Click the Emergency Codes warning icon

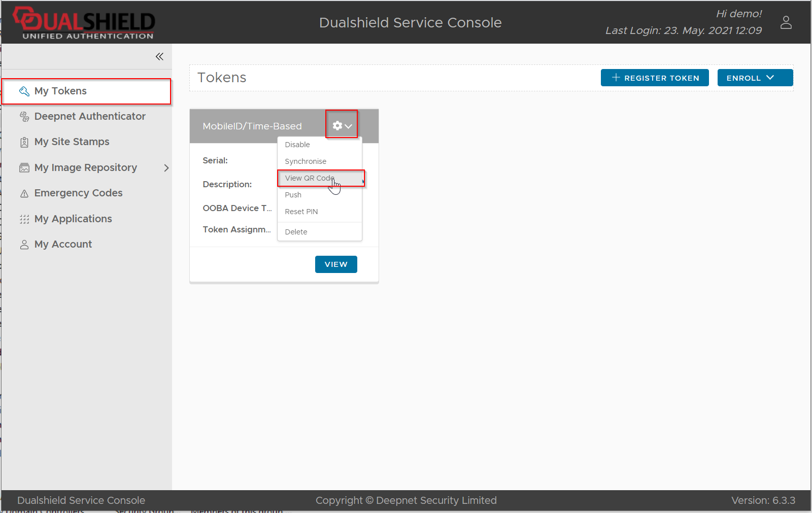24,193
